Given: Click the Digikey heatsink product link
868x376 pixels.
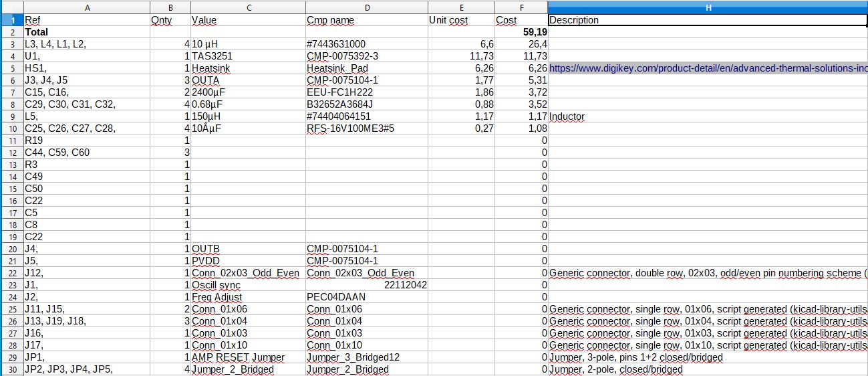Looking at the screenshot, I should 708,68.
